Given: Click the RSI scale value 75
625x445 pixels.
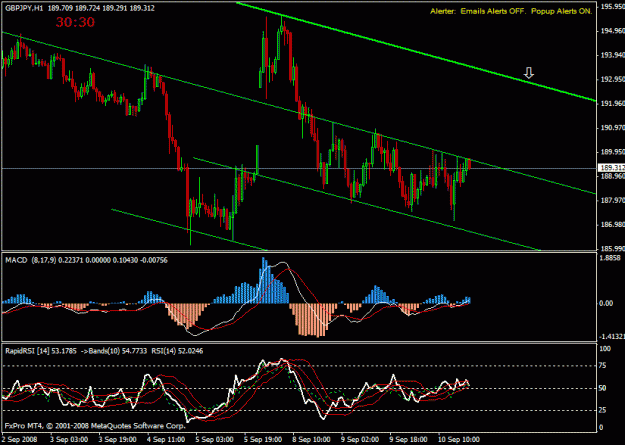Looking at the screenshot, I should (604, 365).
